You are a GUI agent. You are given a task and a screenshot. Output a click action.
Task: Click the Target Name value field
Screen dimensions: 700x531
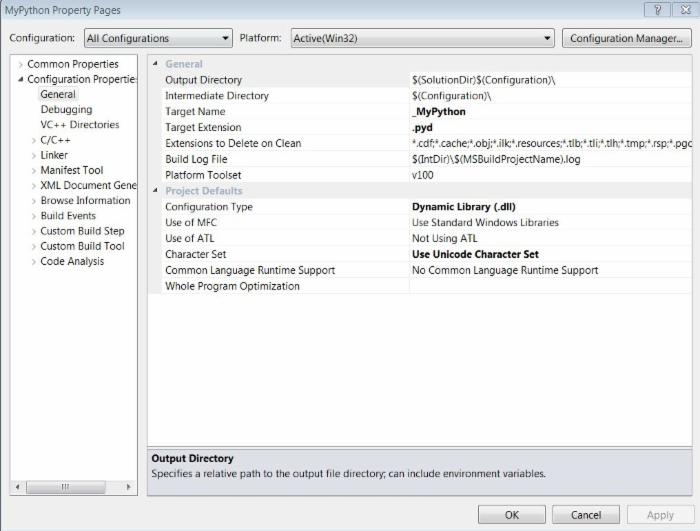[x=548, y=112]
